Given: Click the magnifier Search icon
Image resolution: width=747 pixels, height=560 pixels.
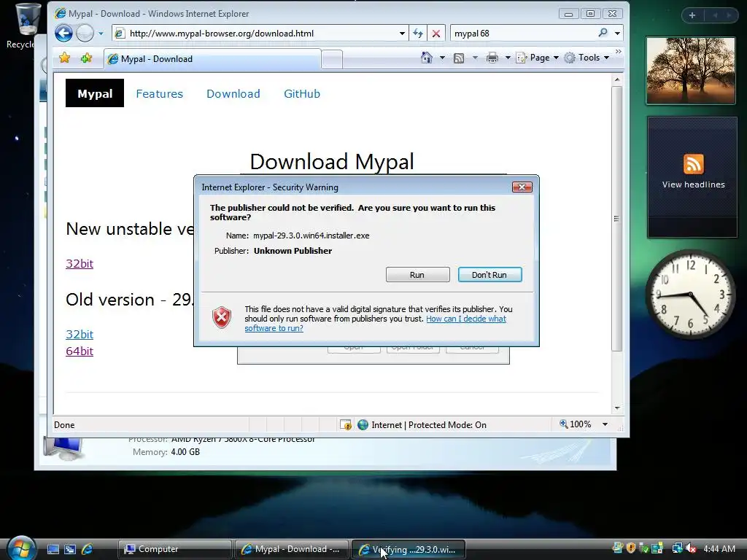Looking at the screenshot, I should coord(603,33).
